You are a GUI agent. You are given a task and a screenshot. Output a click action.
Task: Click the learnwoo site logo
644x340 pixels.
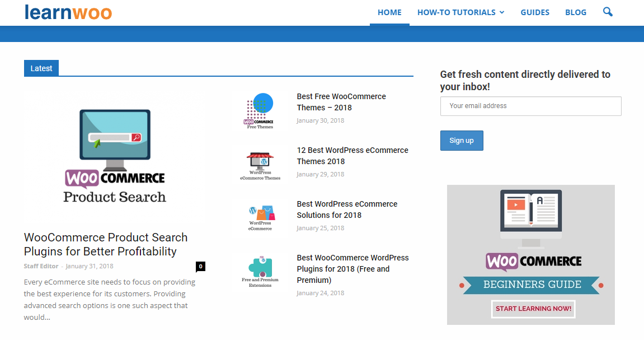[x=68, y=12]
